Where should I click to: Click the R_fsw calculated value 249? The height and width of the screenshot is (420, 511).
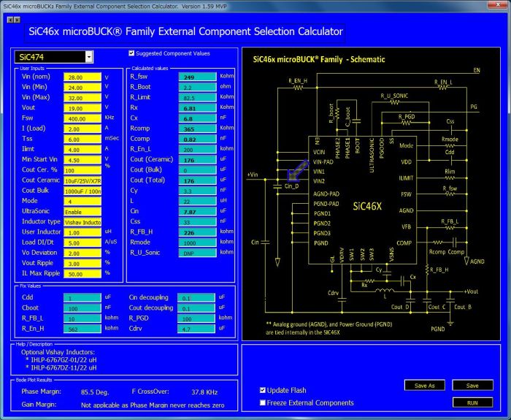coord(198,77)
